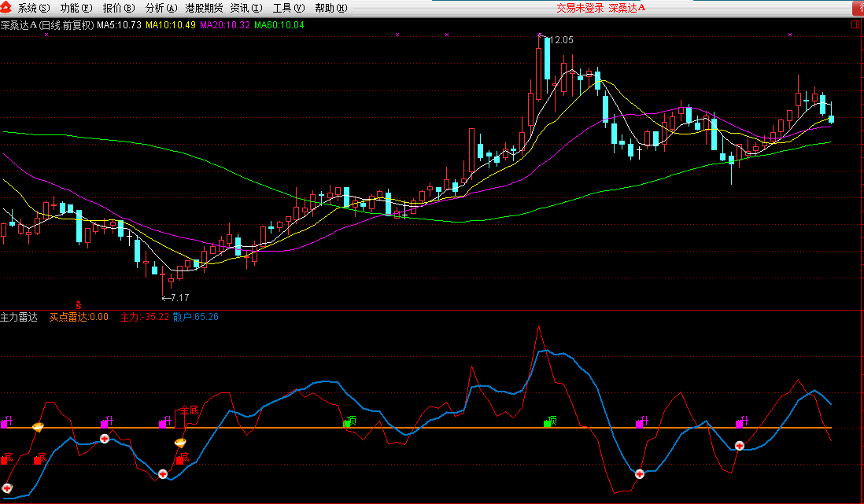The height and width of the screenshot is (504, 864).
Task: Open the 资讯 menu
Action: (246, 8)
